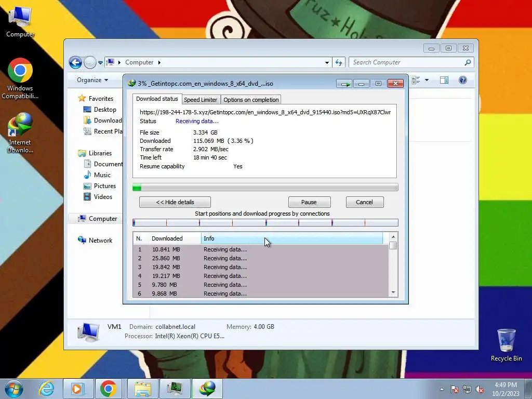Show hidden tray icons arrow
Image resolution: width=532 pixels, height=399 pixels.
[442, 389]
